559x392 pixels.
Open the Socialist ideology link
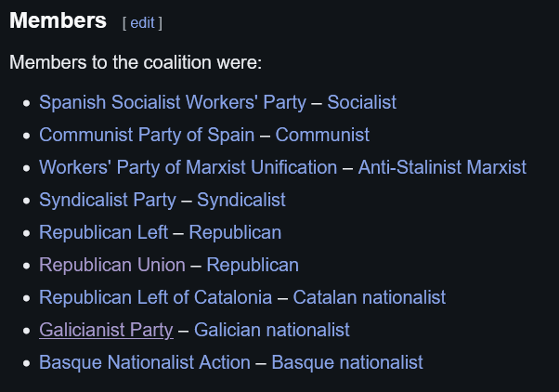point(361,102)
